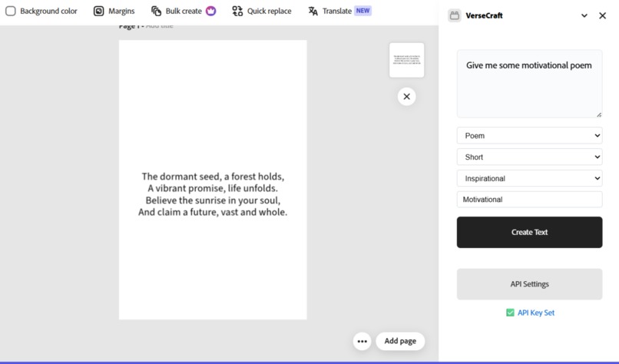Collapse the VerseCraft panel with chevron
This screenshot has width=619, height=364.
click(584, 16)
